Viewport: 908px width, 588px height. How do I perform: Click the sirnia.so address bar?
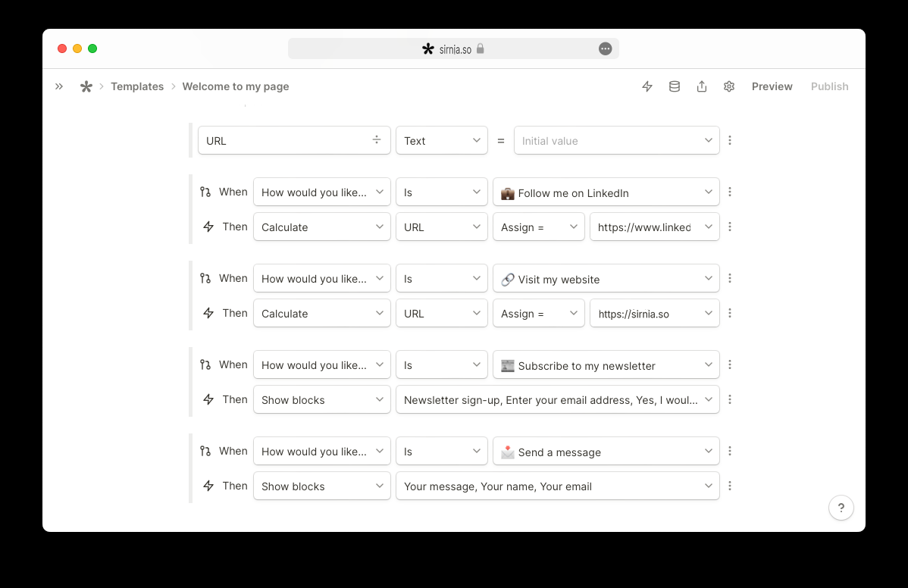[453, 49]
